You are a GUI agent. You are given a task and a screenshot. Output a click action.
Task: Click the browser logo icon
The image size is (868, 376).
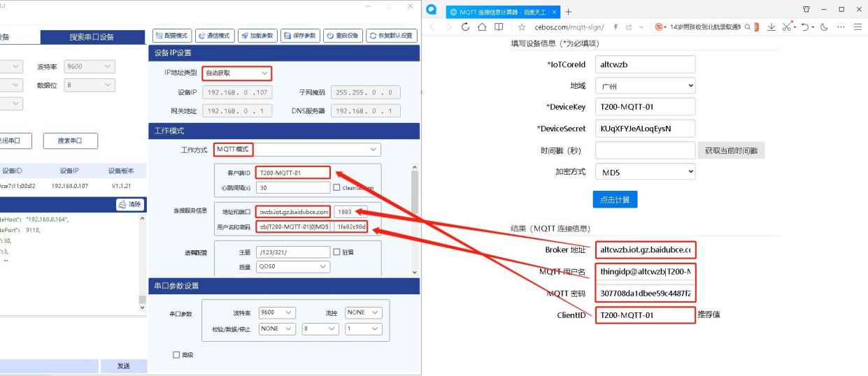coord(432,10)
